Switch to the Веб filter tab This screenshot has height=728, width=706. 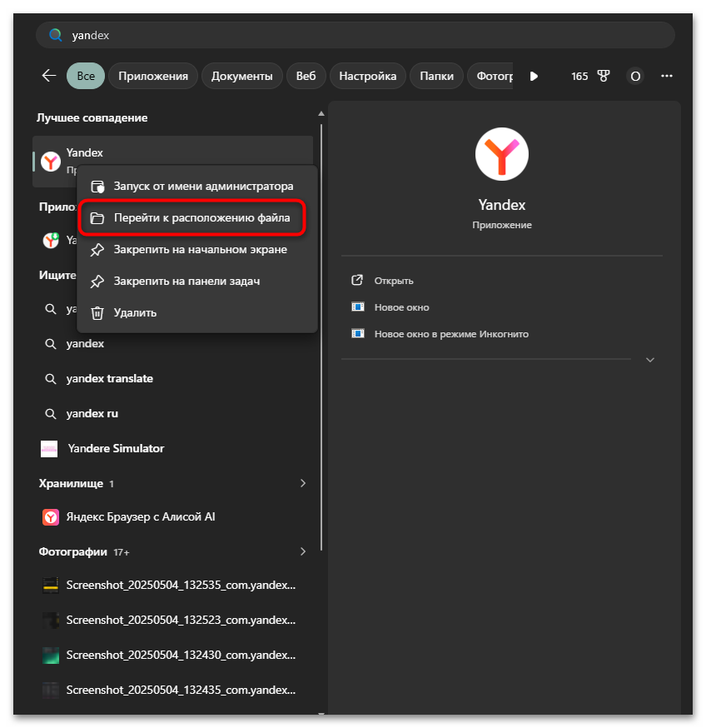pyautogui.click(x=306, y=76)
